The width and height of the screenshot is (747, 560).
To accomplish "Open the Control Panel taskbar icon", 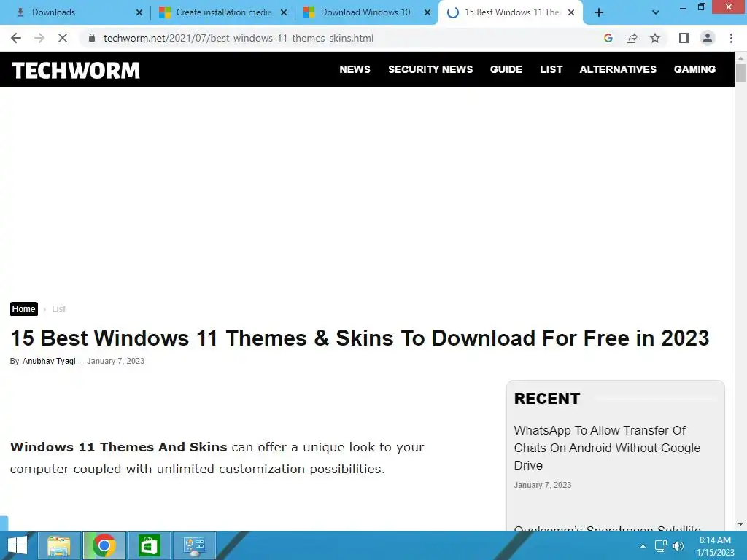I will click(x=194, y=545).
